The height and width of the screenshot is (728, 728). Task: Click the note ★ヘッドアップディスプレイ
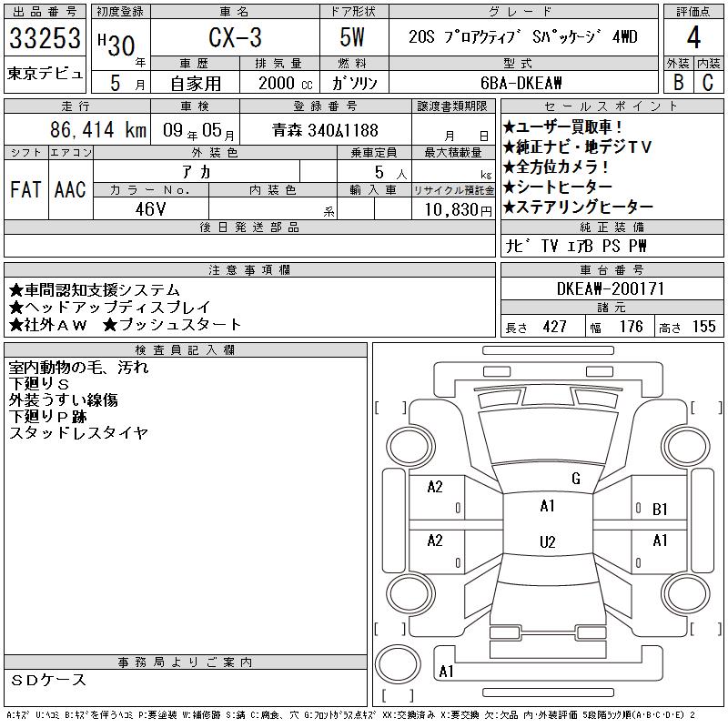coord(109,308)
